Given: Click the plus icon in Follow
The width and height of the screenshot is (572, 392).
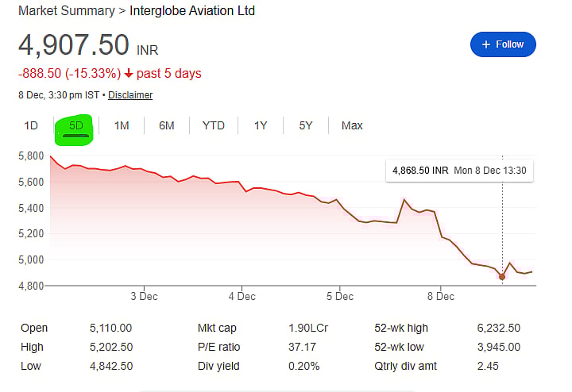Looking at the screenshot, I should click(486, 44).
